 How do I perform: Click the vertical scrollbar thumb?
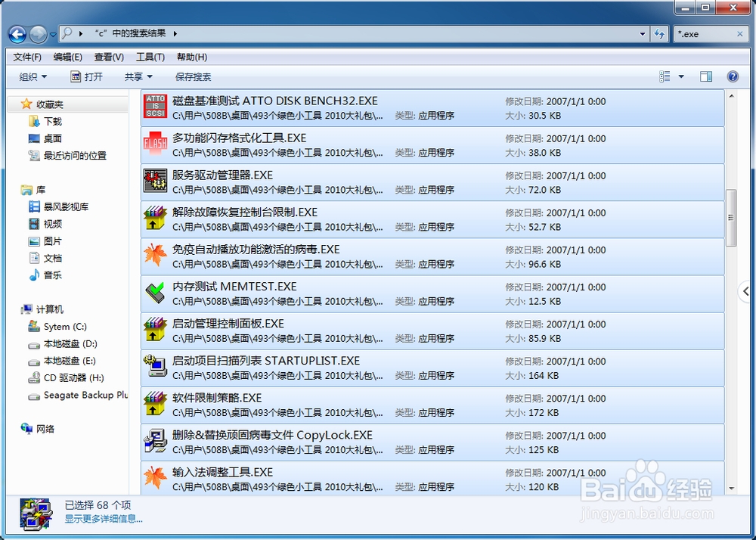731,218
